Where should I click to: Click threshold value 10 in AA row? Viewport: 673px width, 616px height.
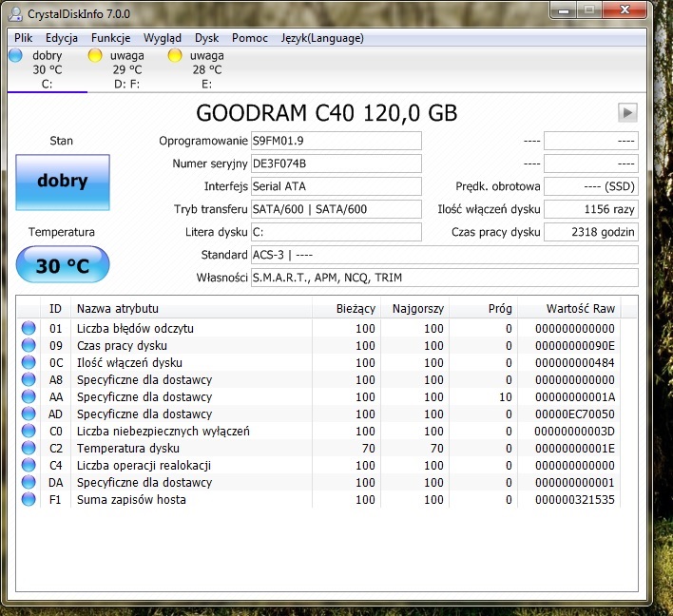[506, 397]
